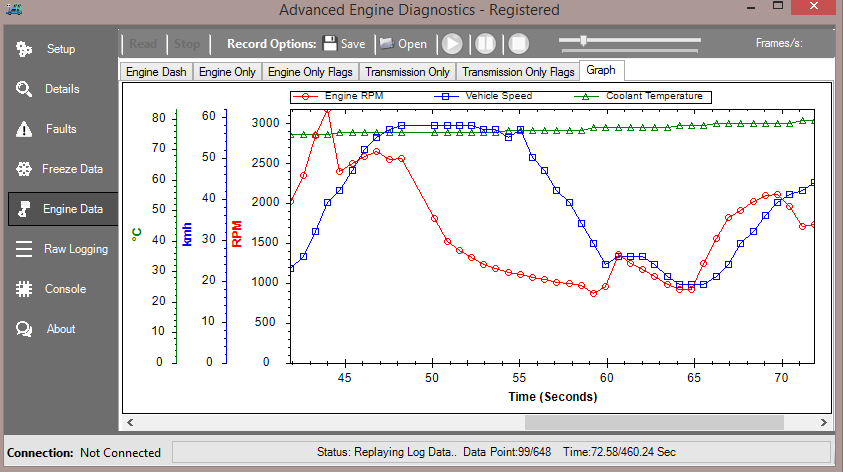Click the disabled Read button
The image size is (843, 472).
coord(143,44)
